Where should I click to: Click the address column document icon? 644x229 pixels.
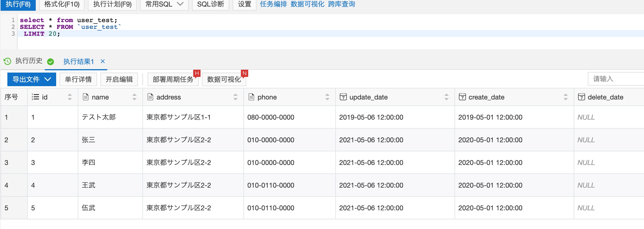[x=150, y=97]
